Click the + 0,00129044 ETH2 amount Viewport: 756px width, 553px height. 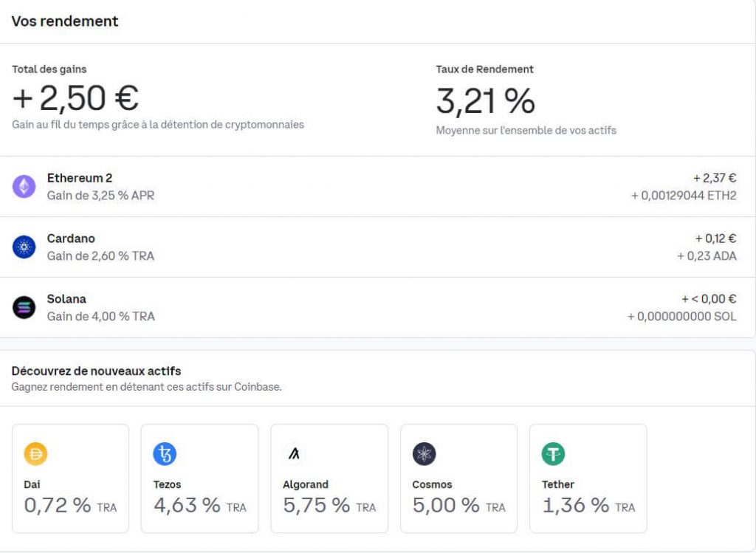coord(684,195)
